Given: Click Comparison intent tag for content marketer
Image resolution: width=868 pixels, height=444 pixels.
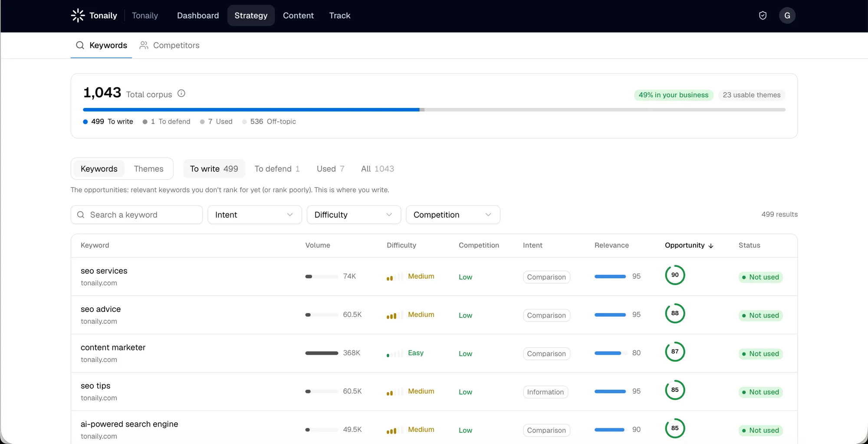Looking at the screenshot, I should (x=546, y=354).
